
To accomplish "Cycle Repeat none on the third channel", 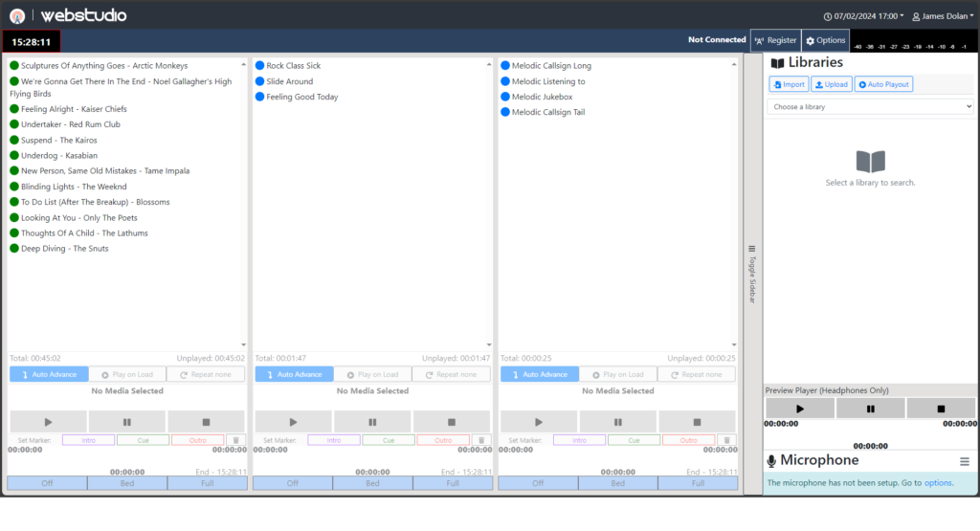I will click(x=697, y=375).
